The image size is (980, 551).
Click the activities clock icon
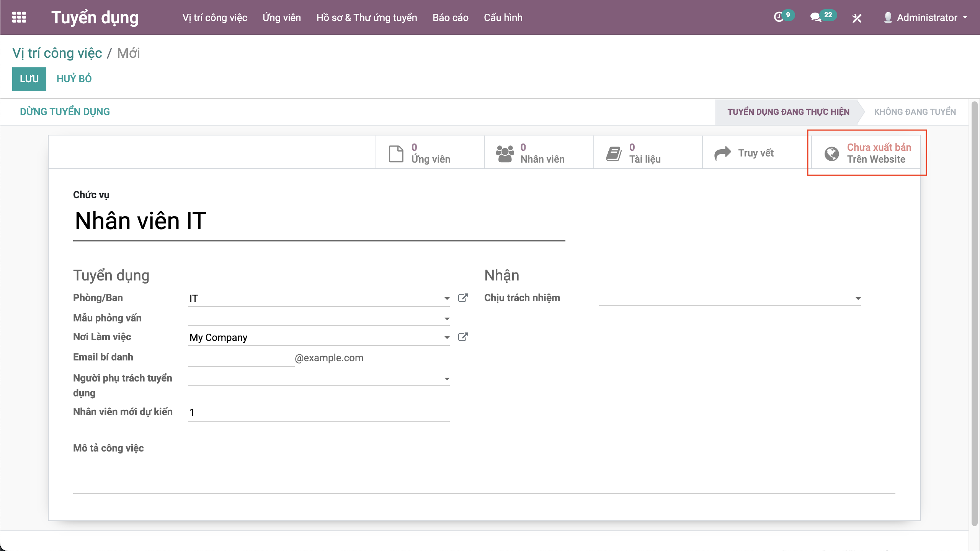[x=779, y=17]
